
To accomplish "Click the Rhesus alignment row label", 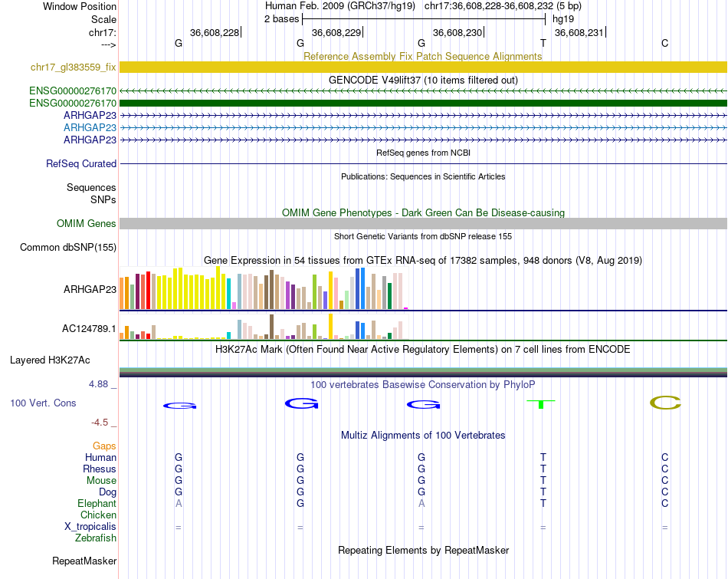I will (100, 469).
